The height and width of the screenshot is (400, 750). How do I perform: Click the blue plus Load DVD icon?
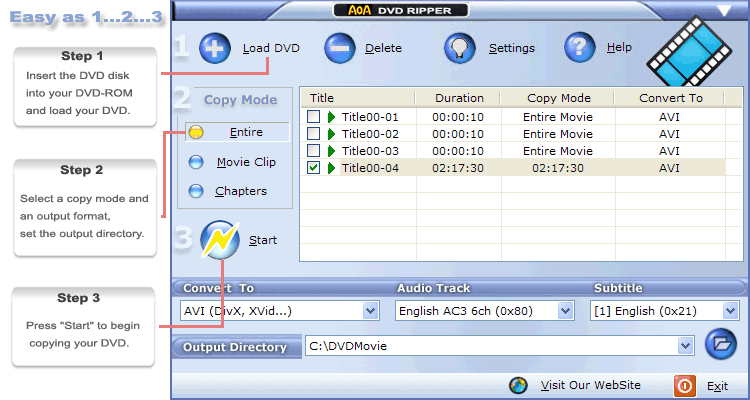click(215, 48)
